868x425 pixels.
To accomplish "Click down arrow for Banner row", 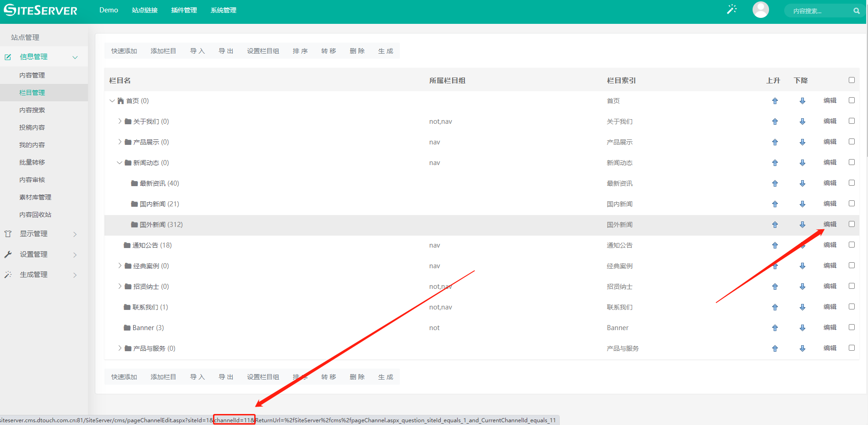I will (x=802, y=328).
